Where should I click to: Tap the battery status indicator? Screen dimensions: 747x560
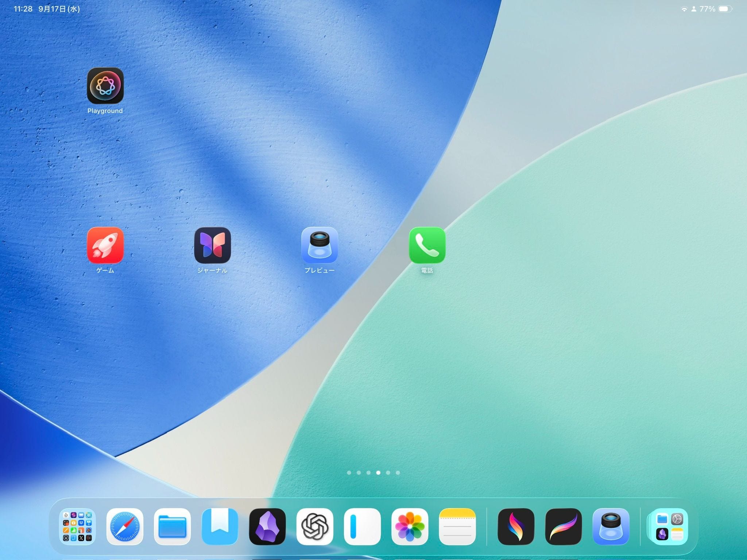coord(724,9)
